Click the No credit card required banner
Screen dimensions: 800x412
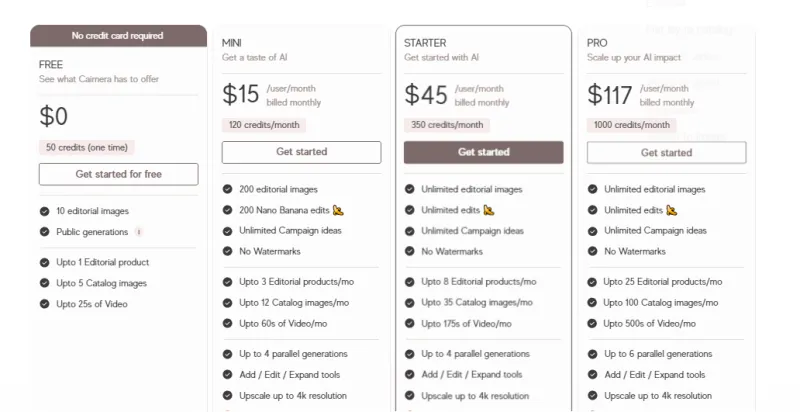coord(118,36)
